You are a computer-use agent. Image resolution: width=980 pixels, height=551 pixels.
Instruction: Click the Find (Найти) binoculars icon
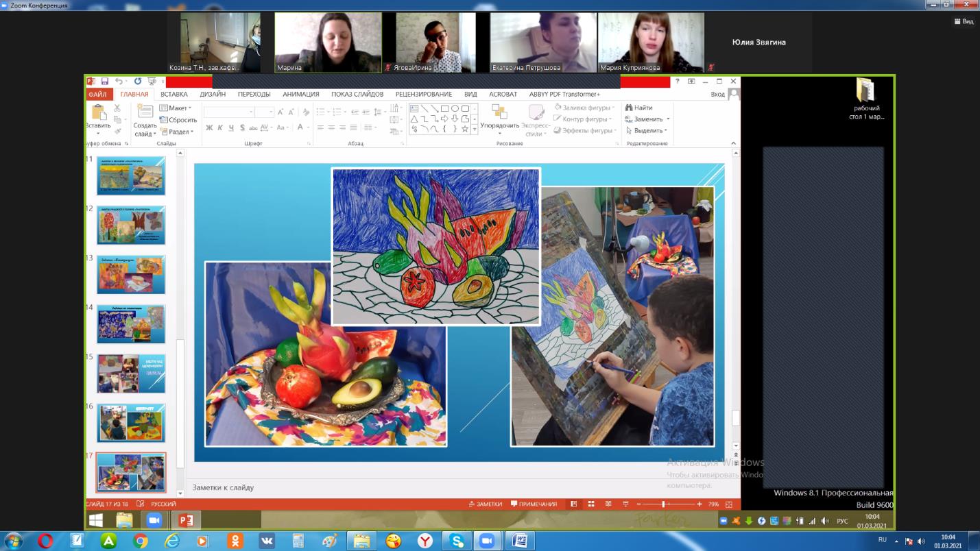[x=629, y=108]
